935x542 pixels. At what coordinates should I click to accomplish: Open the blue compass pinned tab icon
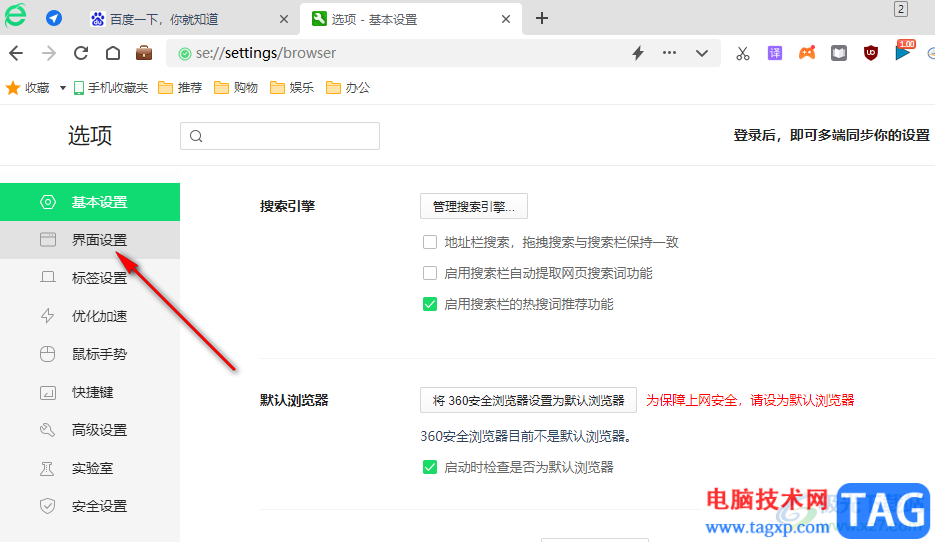point(54,18)
